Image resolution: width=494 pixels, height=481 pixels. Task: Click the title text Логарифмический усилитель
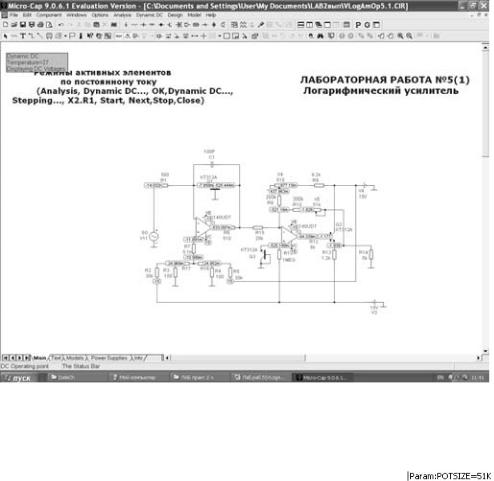click(381, 91)
